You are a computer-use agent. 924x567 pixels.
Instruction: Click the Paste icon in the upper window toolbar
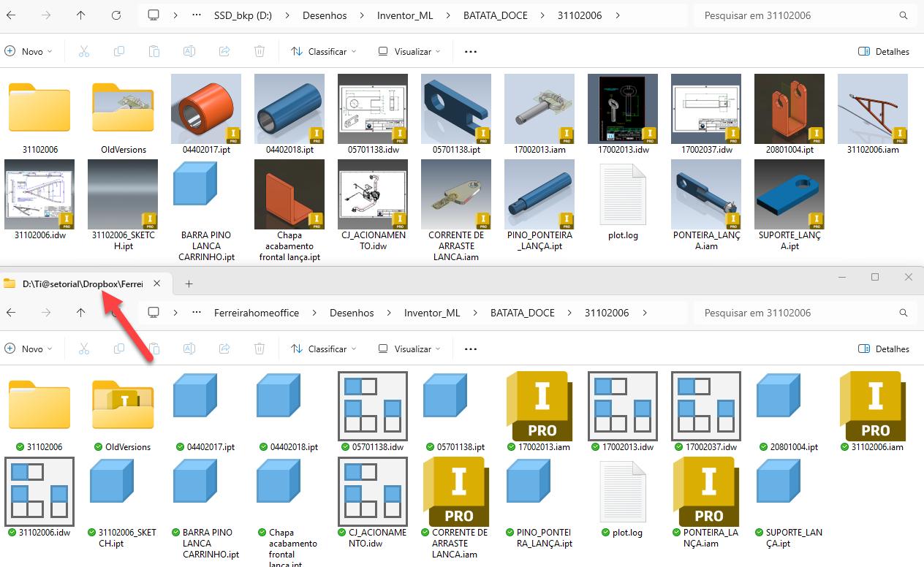point(154,51)
